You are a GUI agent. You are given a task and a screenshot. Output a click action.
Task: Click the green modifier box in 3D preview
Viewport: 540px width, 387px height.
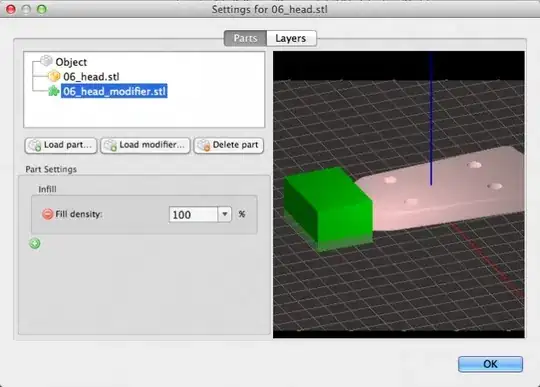pyautogui.click(x=328, y=208)
